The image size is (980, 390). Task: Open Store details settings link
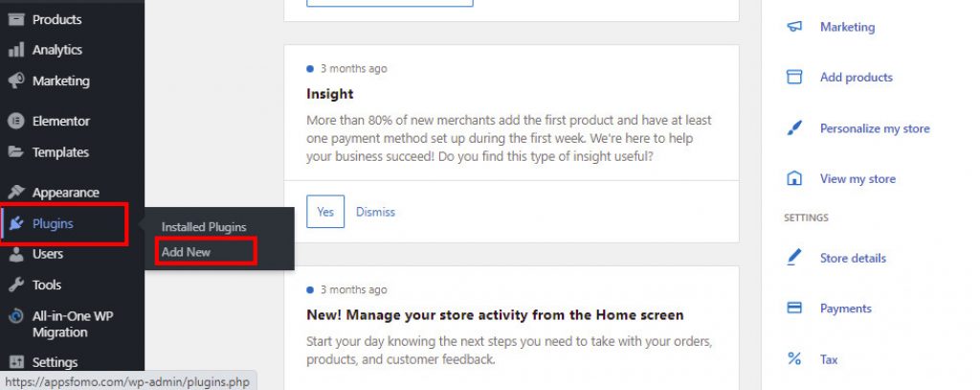point(853,258)
